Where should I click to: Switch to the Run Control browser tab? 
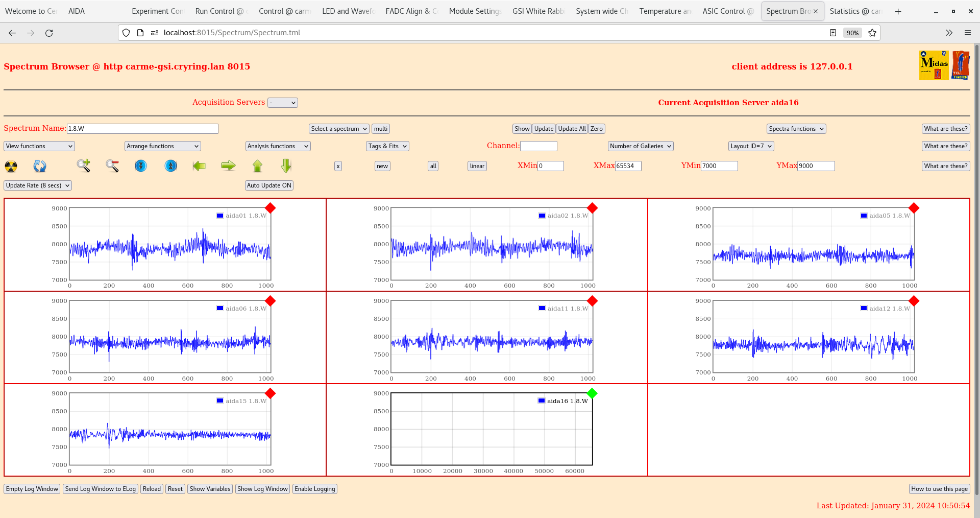click(x=219, y=11)
